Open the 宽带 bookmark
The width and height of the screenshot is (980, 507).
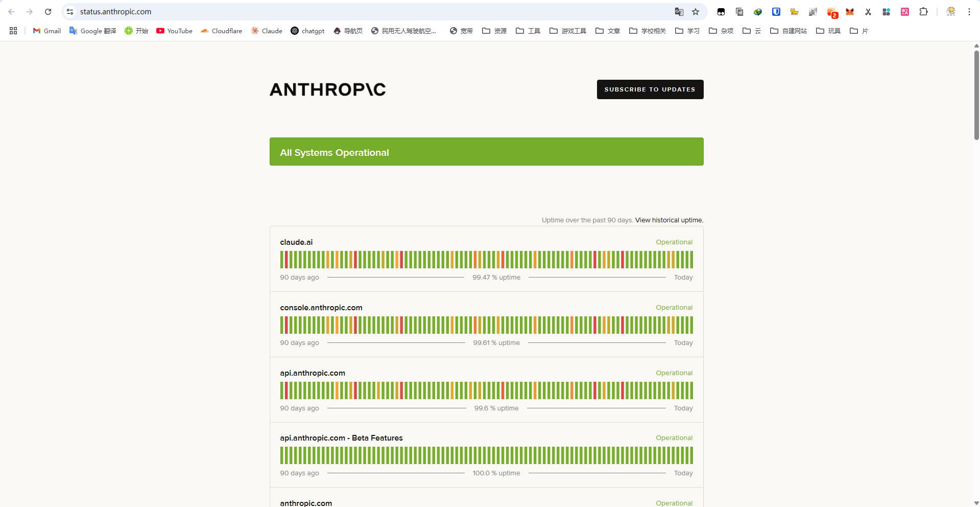tap(461, 31)
